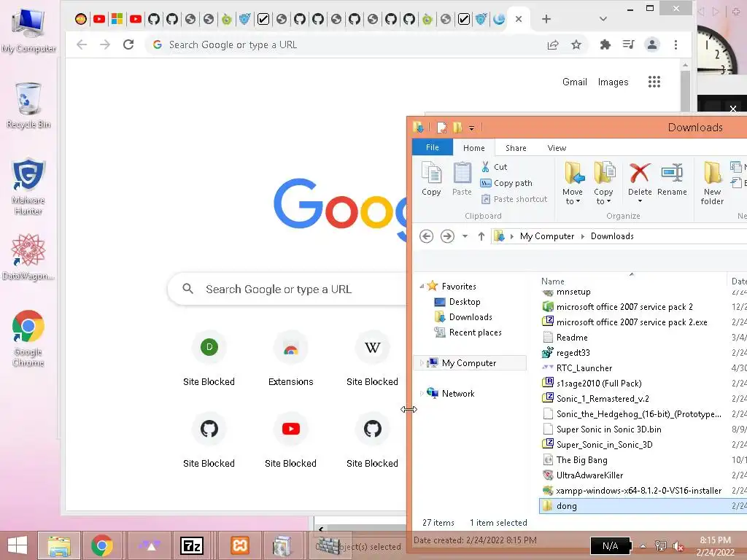747x560 pixels.
Task: Open the Windows Start button
Action: (x=18, y=545)
